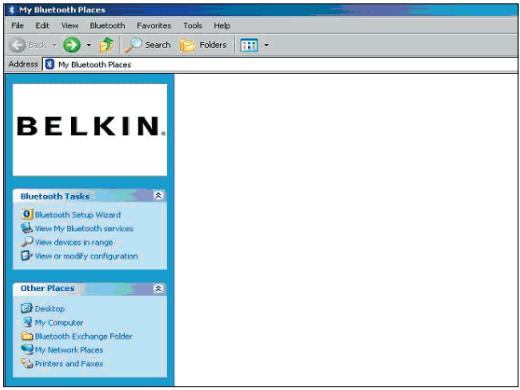The height and width of the screenshot is (390, 520).
Task: Open the Views dropdown arrow
Action: (x=266, y=45)
